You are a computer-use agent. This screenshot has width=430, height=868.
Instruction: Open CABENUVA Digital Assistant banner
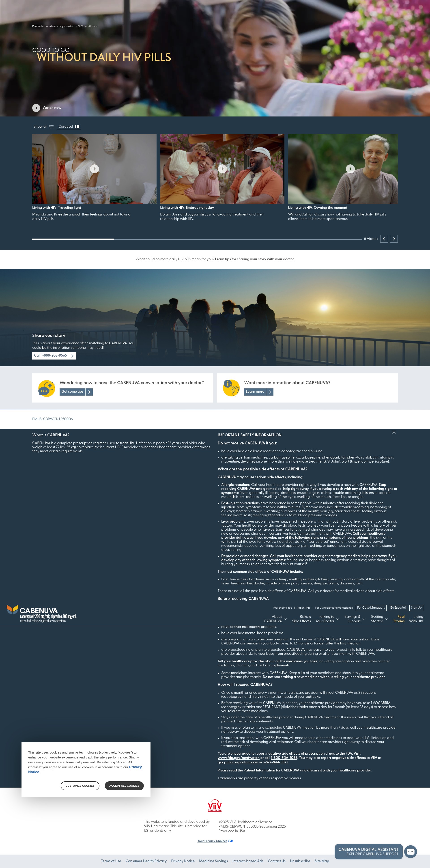(368, 851)
